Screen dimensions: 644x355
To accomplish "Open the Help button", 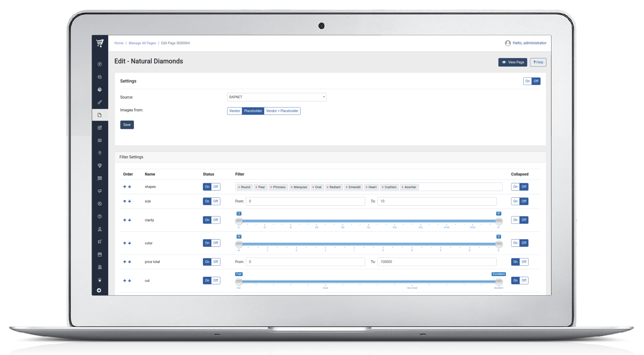I will (538, 62).
